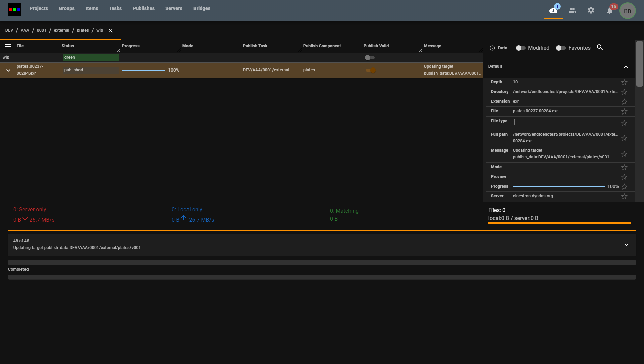Open the Publishes menu

pos(144,8)
